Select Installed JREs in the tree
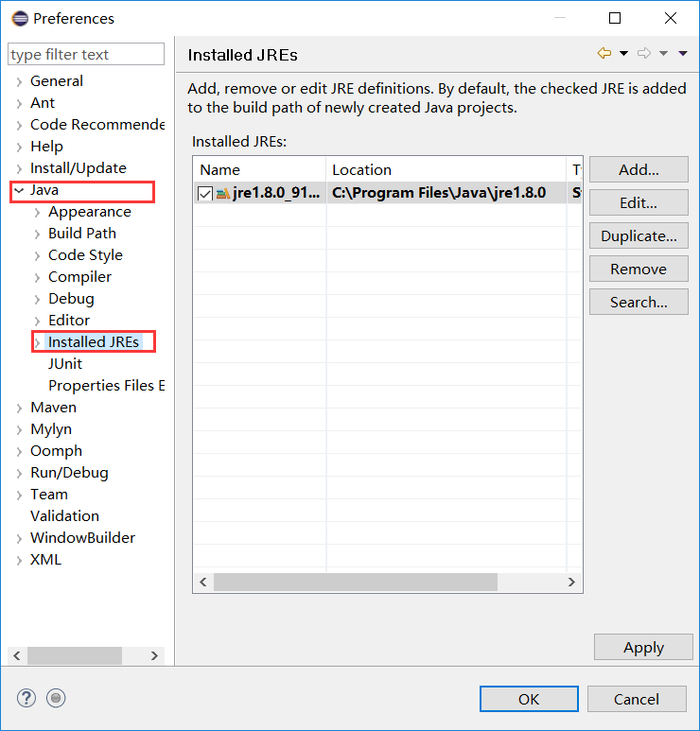This screenshot has width=700, height=731. point(94,341)
